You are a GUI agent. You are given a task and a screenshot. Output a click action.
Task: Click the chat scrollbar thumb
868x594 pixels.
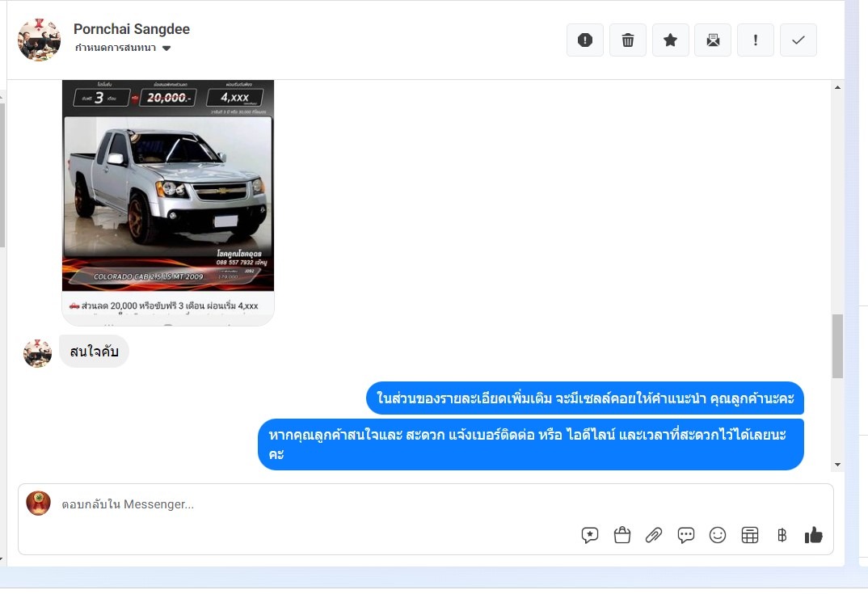[x=837, y=346]
